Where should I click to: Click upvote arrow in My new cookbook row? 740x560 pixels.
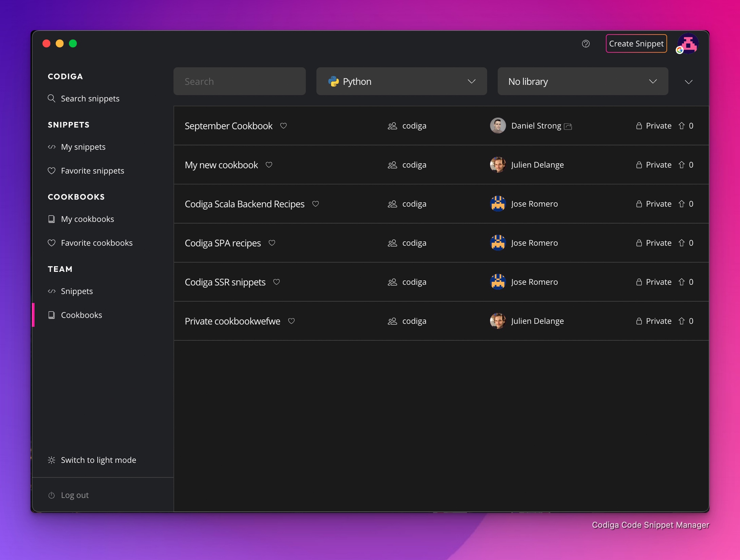coord(682,165)
